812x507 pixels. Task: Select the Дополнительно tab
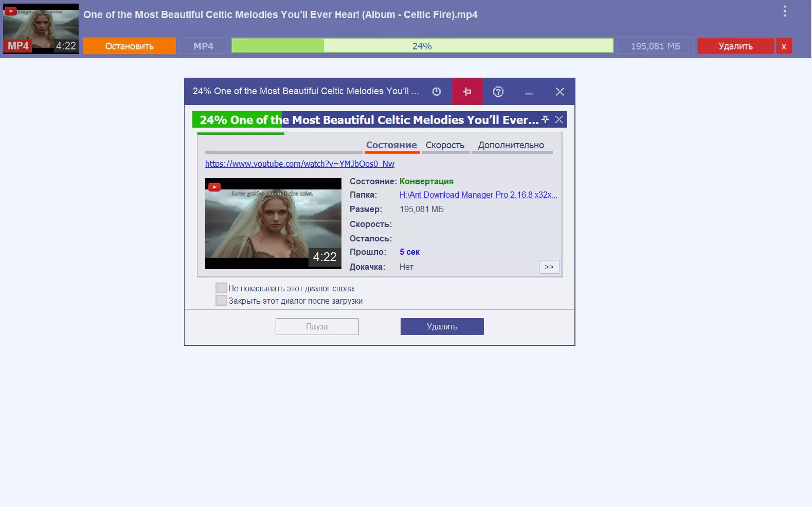[511, 145]
